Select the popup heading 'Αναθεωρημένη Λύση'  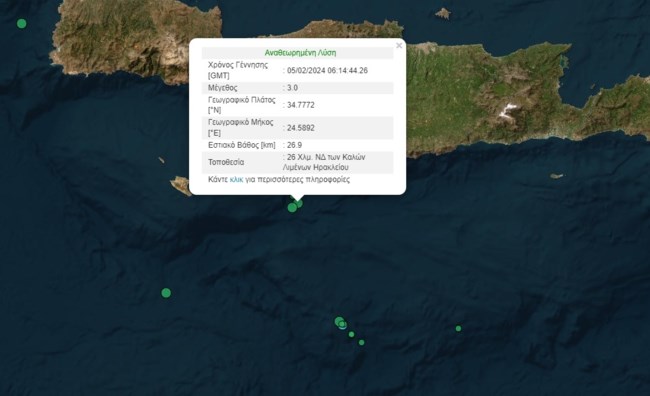(x=301, y=53)
